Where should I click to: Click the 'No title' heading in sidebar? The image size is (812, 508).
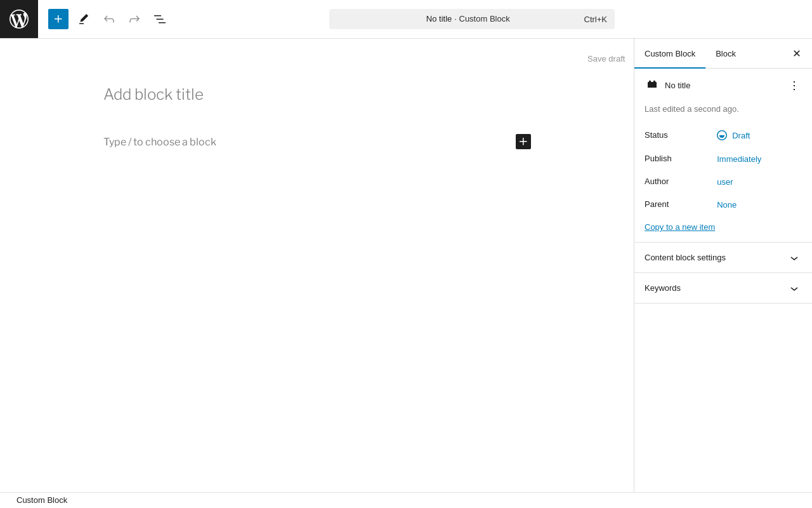pos(678,85)
